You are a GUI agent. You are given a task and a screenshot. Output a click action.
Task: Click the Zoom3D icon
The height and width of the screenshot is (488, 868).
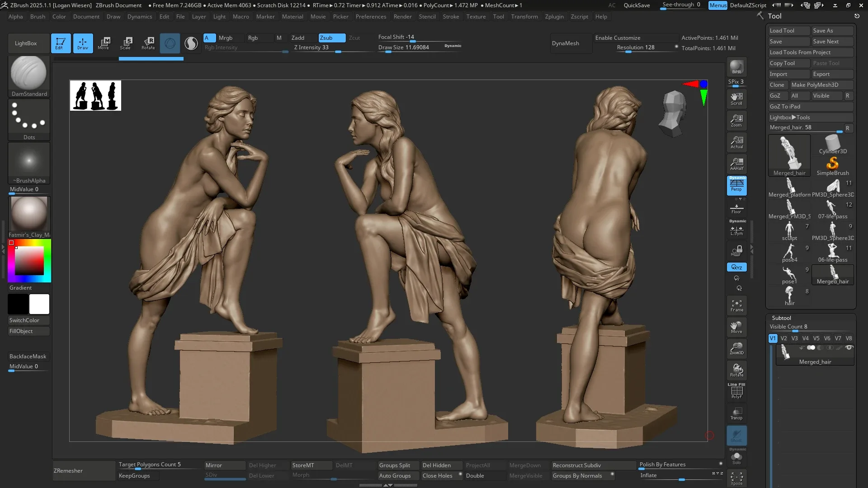point(736,349)
